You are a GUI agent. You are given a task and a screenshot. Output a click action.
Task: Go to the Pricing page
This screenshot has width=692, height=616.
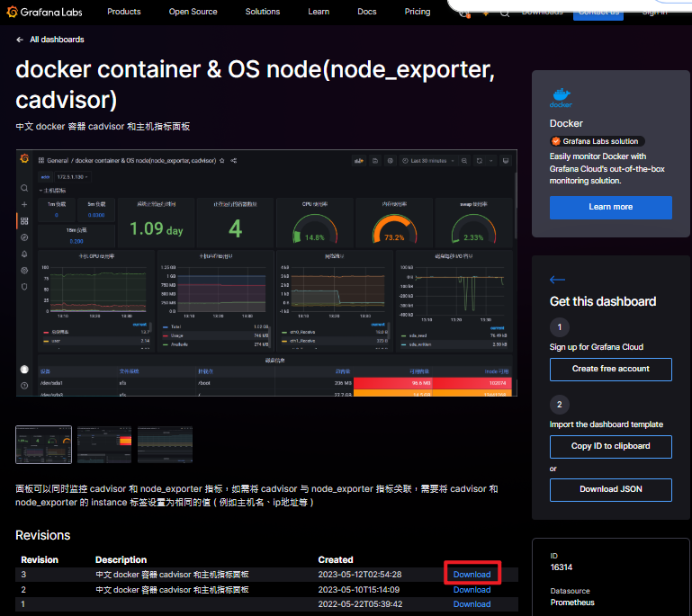click(x=417, y=12)
